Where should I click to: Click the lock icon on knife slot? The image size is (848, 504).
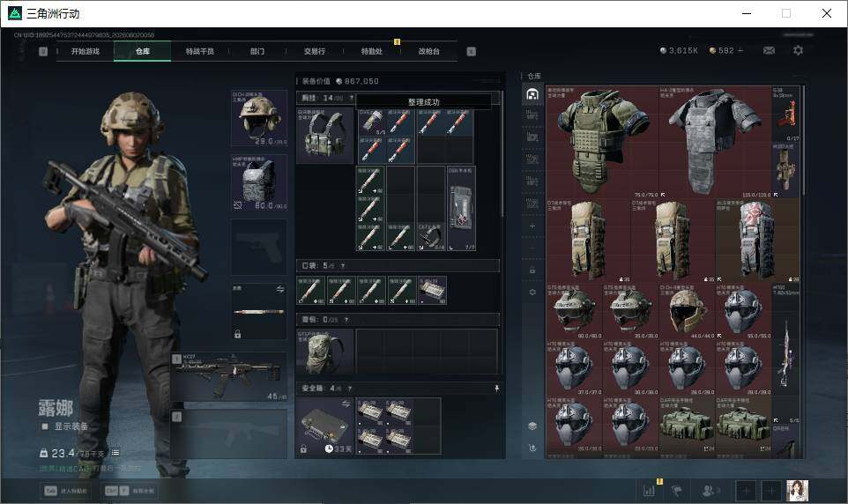pos(237,334)
